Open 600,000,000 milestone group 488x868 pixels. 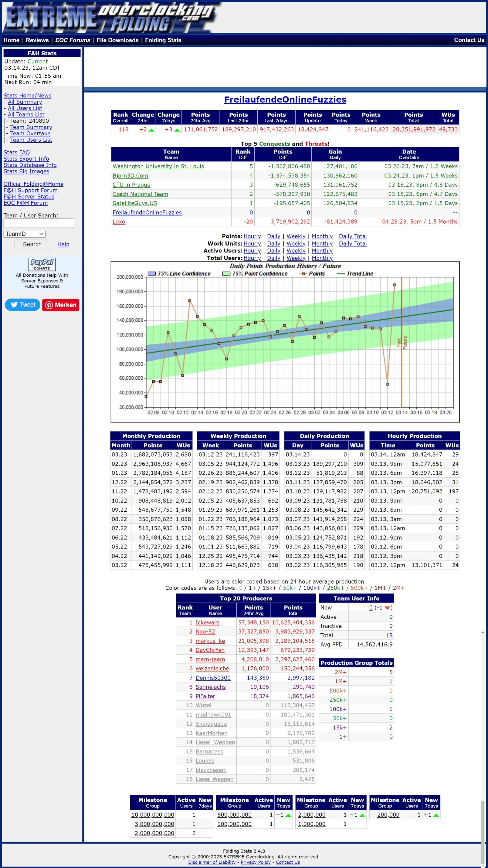coord(234,815)
